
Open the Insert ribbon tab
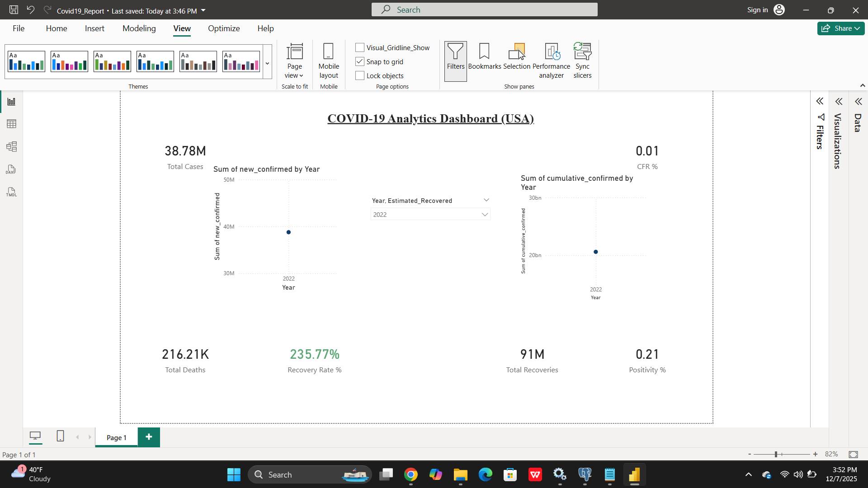click(x=94, y=28)
